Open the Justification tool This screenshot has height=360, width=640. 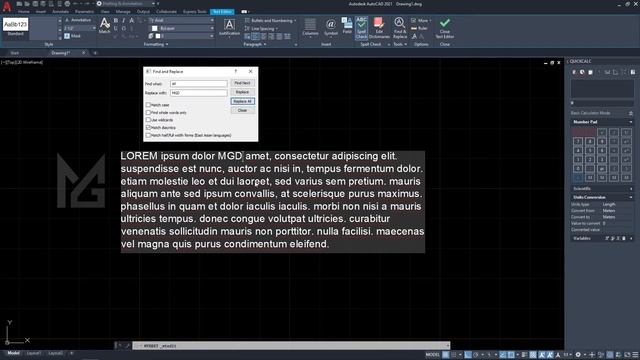click(x=229, y=27)
